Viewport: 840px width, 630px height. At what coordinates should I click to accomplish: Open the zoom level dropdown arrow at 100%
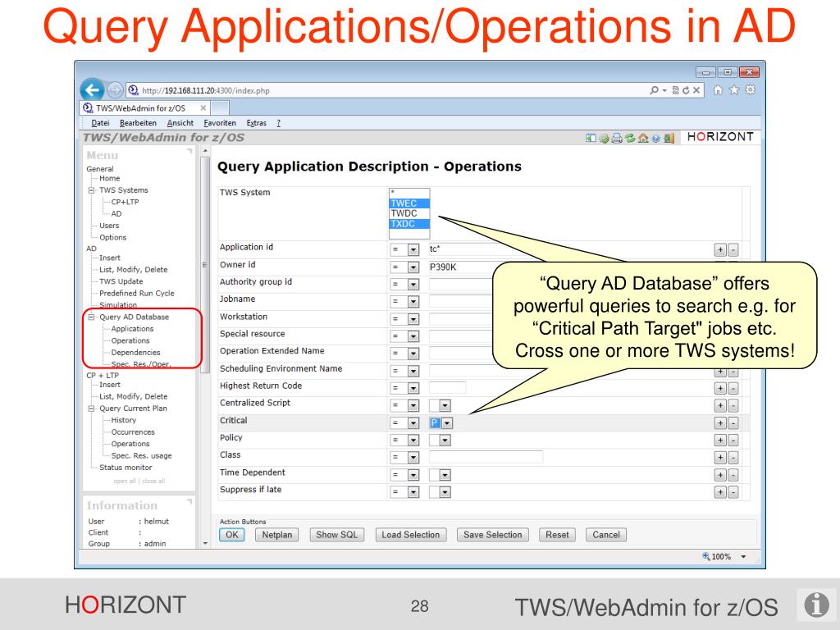(x=743, y=557)
